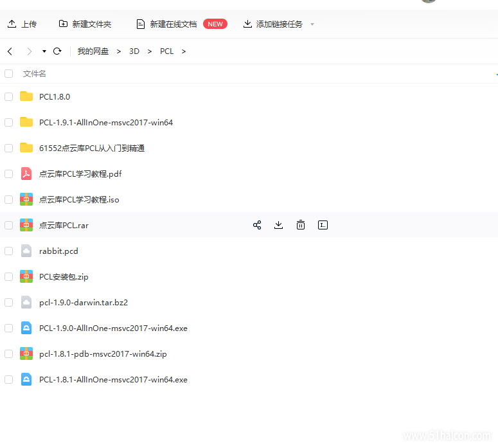Image resolution: width=498 pixels, height=448 pixels.
Task: Select the file name 点云库PCL.rar
Action: (64, 225)
